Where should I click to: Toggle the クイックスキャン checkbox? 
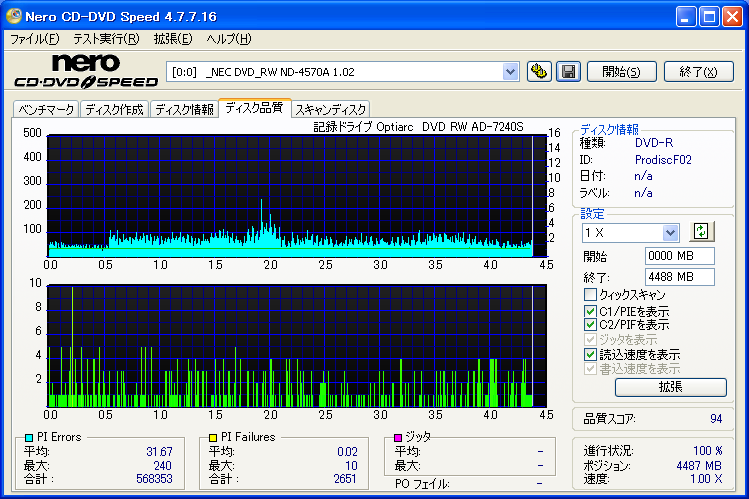[x=590, y=294]
